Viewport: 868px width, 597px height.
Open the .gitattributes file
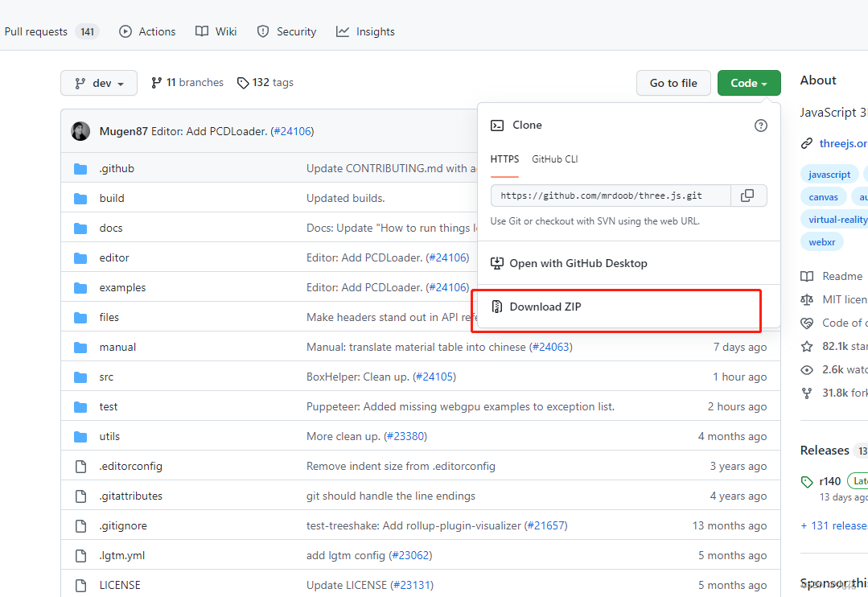point(130,496)
